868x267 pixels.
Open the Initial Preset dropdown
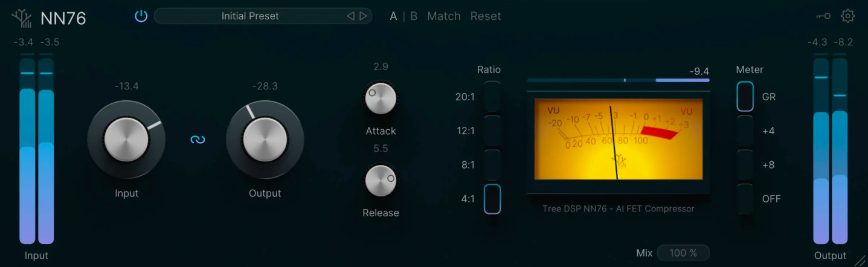click(250, 16)
